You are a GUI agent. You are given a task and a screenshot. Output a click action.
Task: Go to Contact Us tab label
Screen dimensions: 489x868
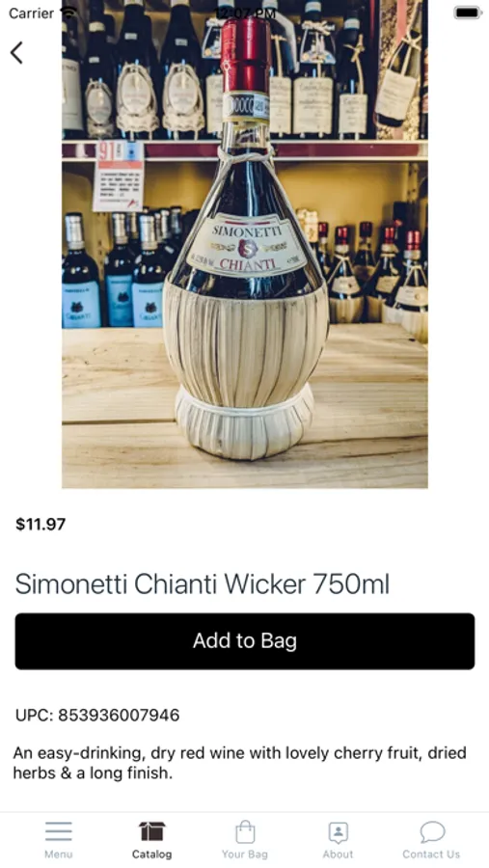click(x=431, y=854)
